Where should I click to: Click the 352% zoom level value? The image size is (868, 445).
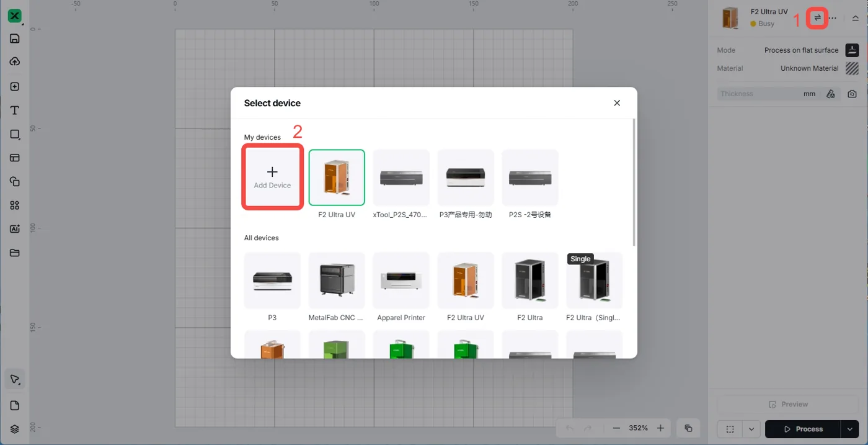[x=639, y=428]
